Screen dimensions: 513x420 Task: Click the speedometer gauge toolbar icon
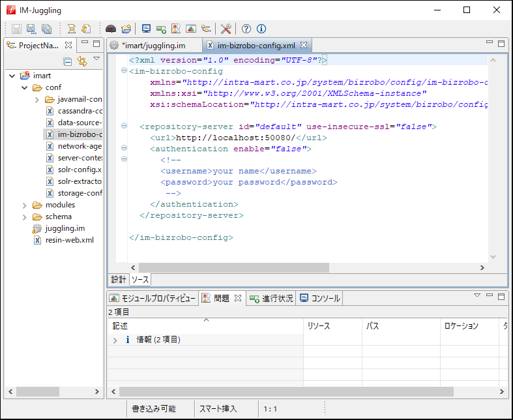pyautogui.click(x=111, y=29)
